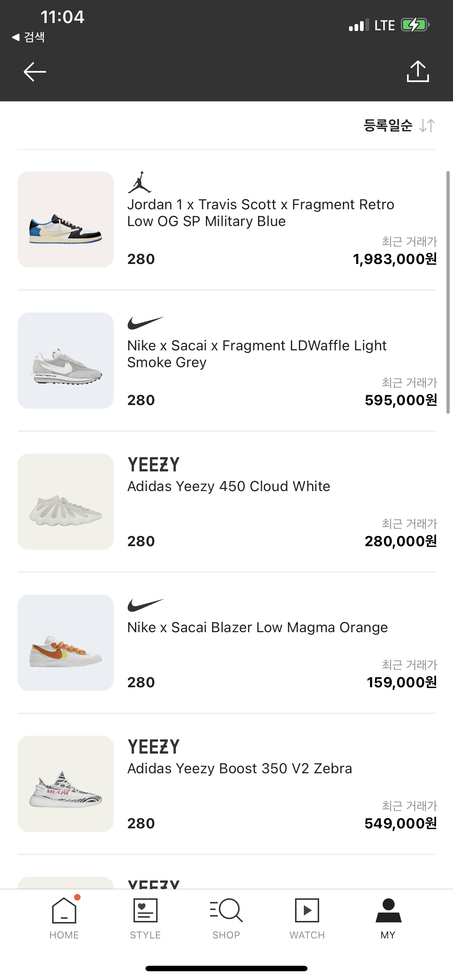Tap the 검색 back-to-app link
This screenshot has height=980, width=453.
(x=29, y=37)
